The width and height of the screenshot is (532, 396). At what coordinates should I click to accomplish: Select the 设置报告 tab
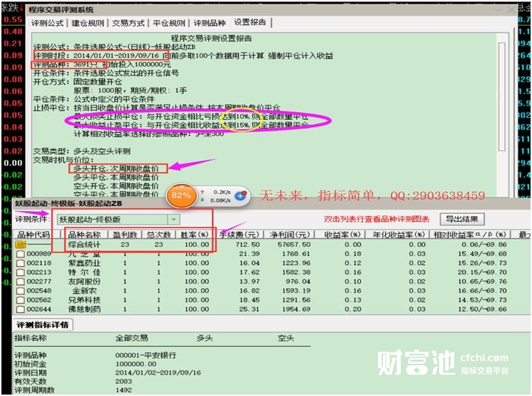tap(250, 22)
